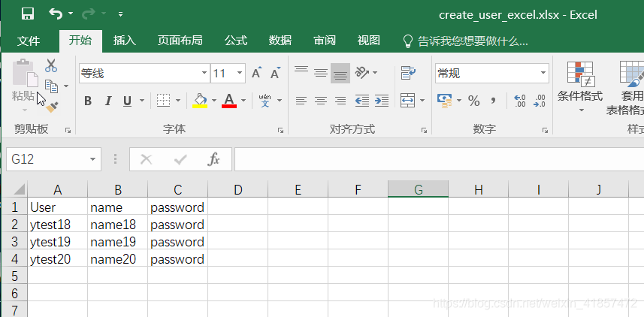Switch to the 插入 ribbon tab
The width and height of the screenshot is (644, 317).
coord(125,41)
